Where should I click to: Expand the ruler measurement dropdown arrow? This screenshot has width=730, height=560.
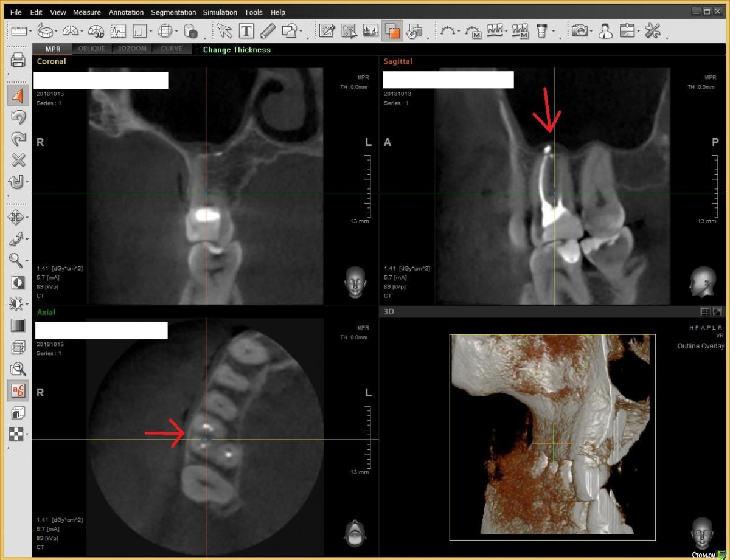click(x=30, y=32)
